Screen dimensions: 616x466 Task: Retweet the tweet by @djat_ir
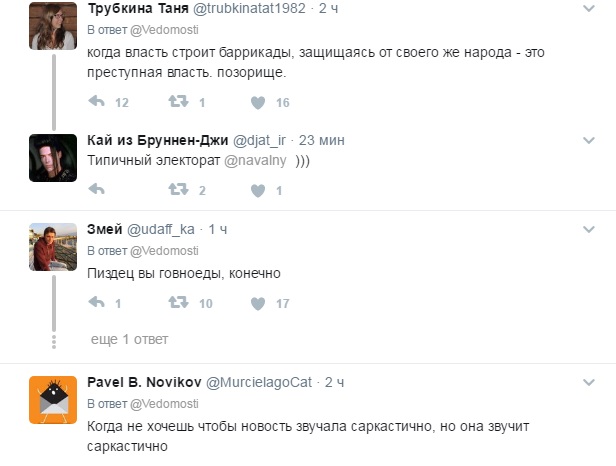pos(178,190)
